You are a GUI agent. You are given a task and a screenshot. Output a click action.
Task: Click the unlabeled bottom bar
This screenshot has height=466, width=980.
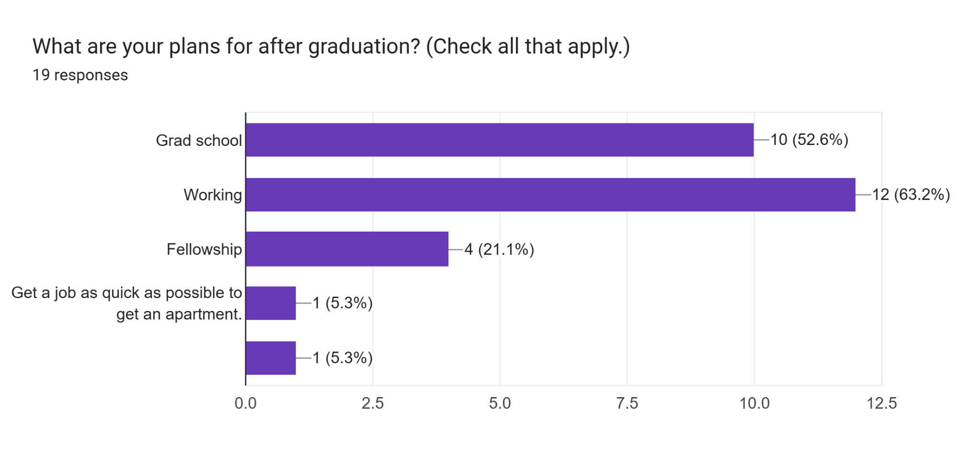point(271,358)
